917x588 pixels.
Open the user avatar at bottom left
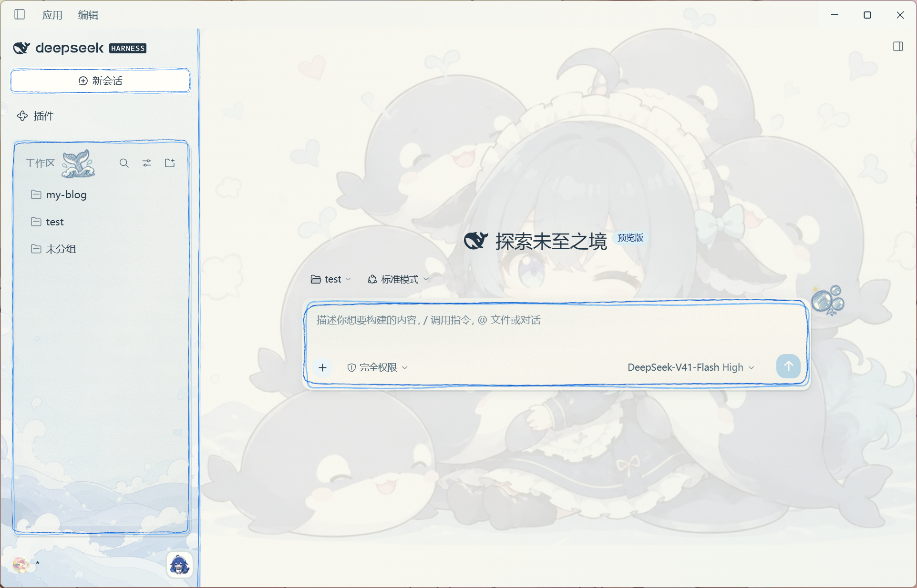[21, 565]
